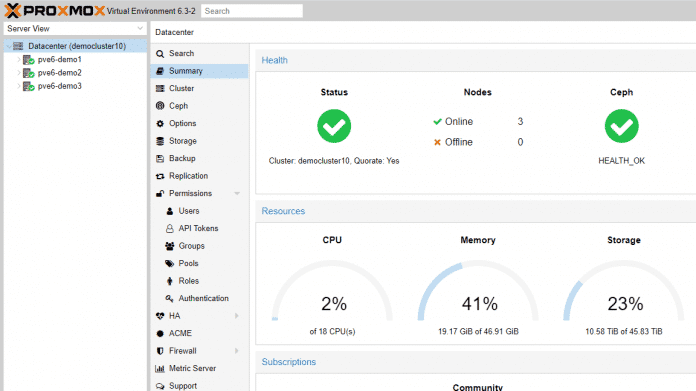This screenshot has height=391, width=696.
Task: Open the Options menu item
Action: [199, 123]
